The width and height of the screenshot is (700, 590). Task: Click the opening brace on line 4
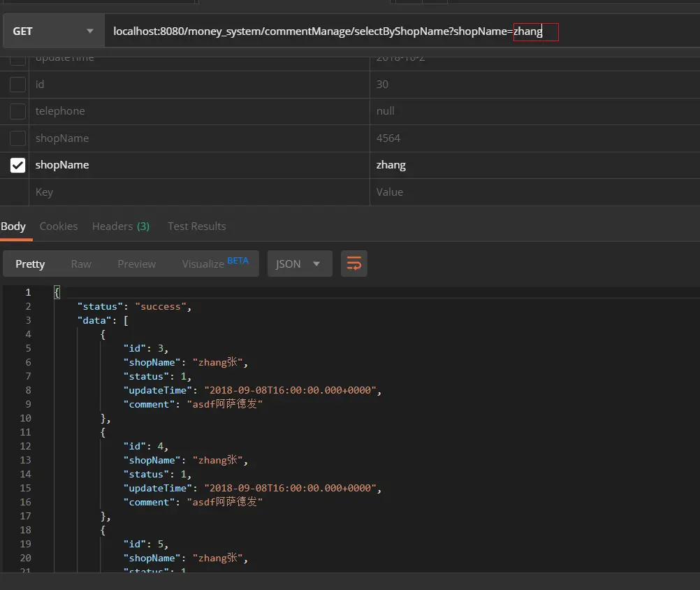point(103,334)
